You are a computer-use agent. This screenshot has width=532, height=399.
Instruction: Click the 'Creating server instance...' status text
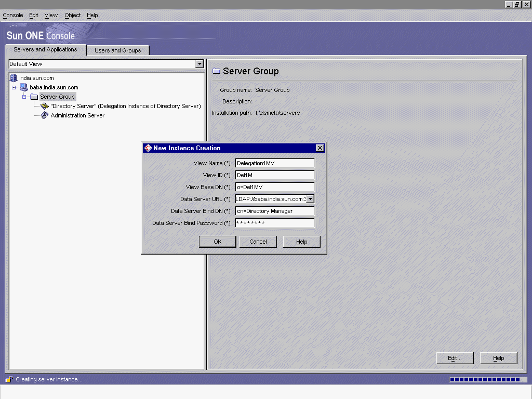49,379
